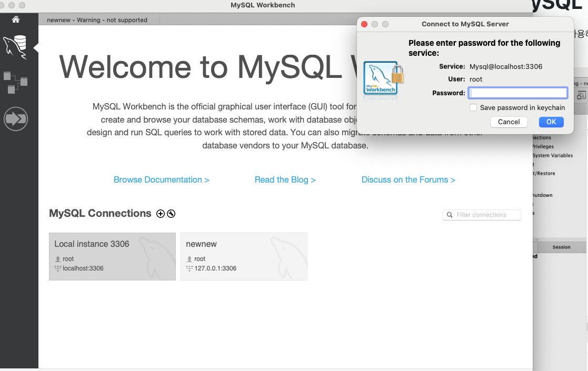The width and height of the screenshot is (588, 371).
Task: Click the Mysql@localhost:3306 service value
Action: (506, 67)
